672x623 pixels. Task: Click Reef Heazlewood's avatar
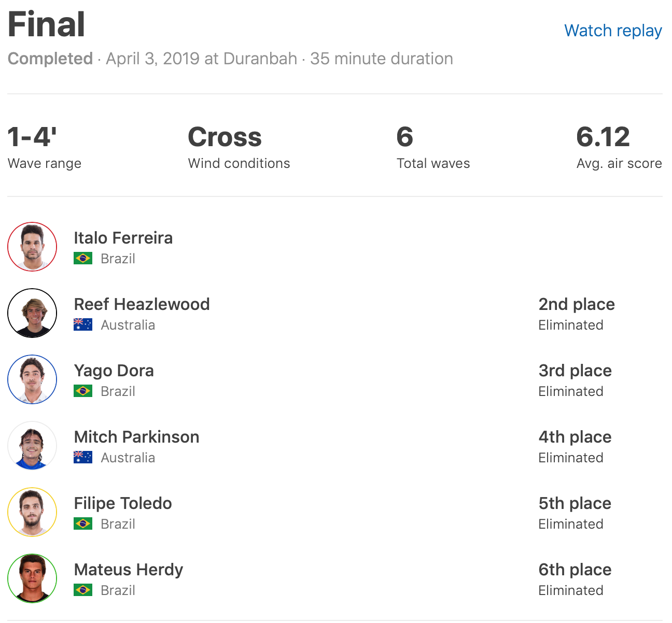click(32, 313)
